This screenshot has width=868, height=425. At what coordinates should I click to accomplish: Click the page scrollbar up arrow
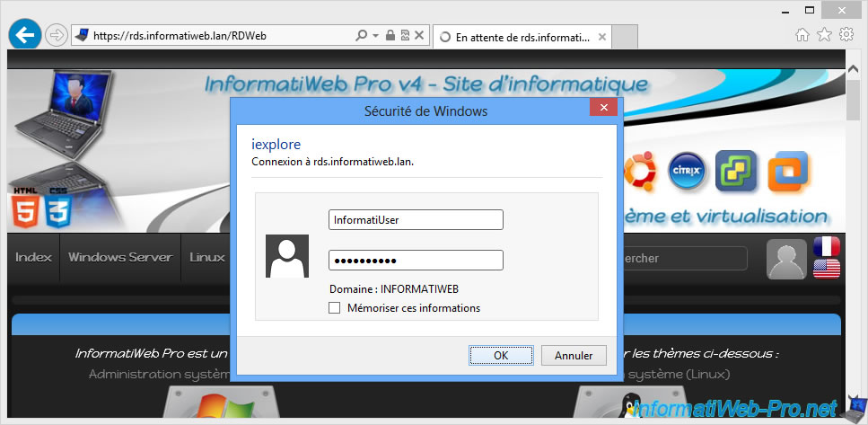(x=853, y=67)
